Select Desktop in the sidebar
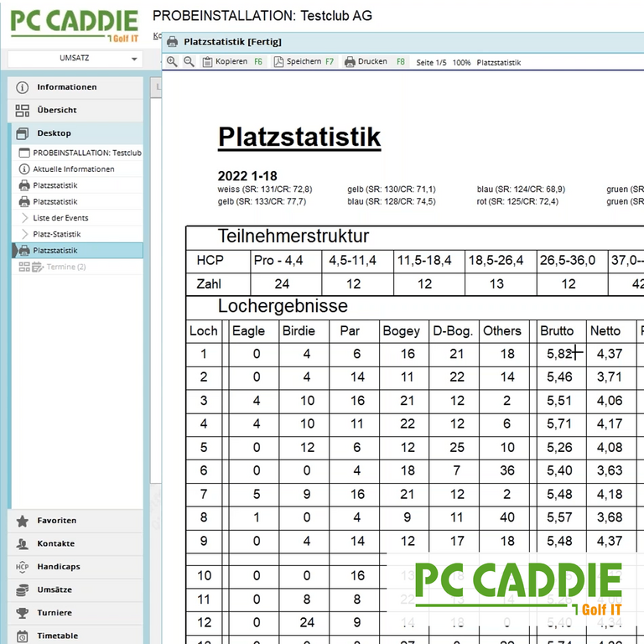The image size is (644, 644). click(75, 133)
